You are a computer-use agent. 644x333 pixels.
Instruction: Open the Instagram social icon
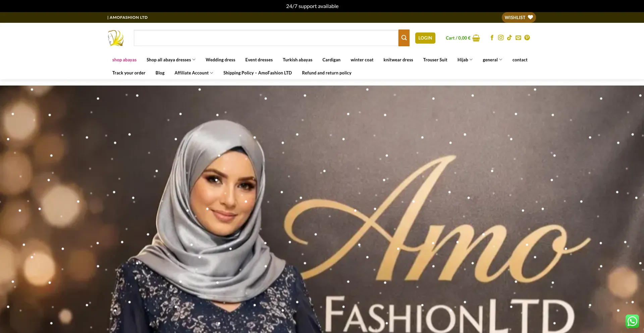point(501,38)
